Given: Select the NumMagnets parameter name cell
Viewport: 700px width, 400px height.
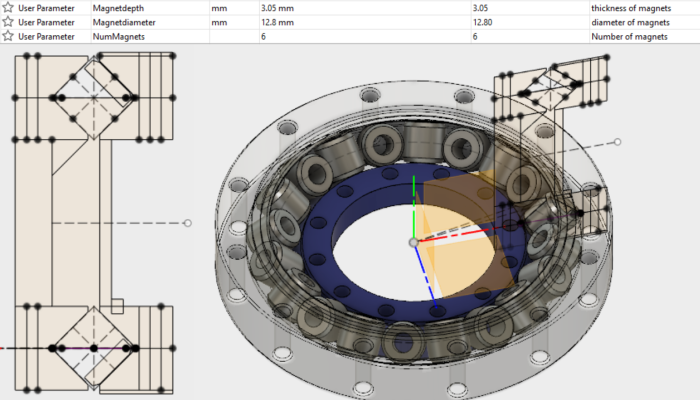Looking at the screenshot, I should 150,36.
